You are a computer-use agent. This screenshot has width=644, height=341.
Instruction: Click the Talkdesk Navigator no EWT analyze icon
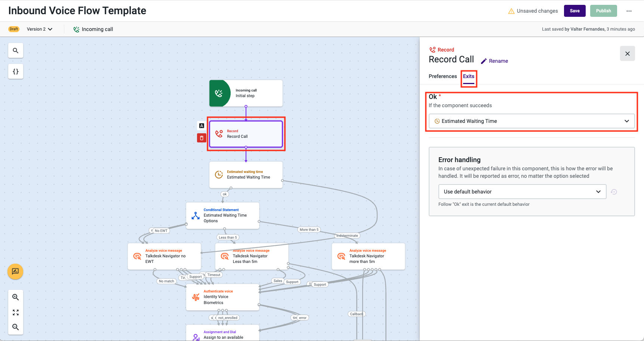coord(137,256)
